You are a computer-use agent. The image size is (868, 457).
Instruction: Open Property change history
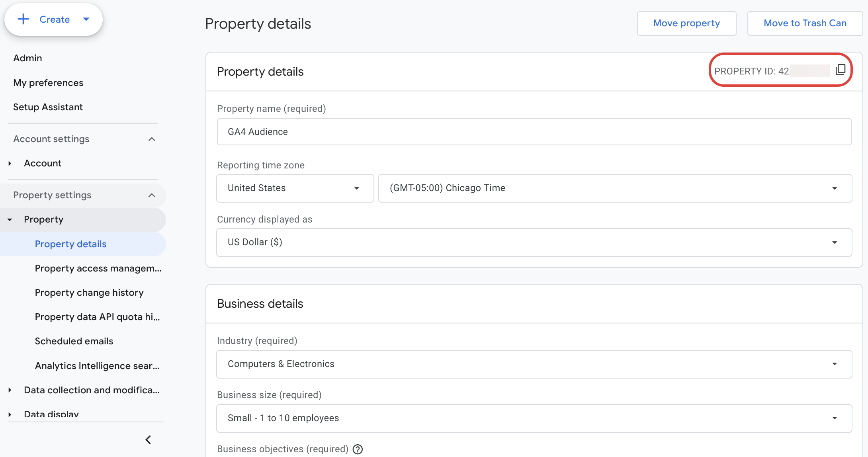[89, 293]
